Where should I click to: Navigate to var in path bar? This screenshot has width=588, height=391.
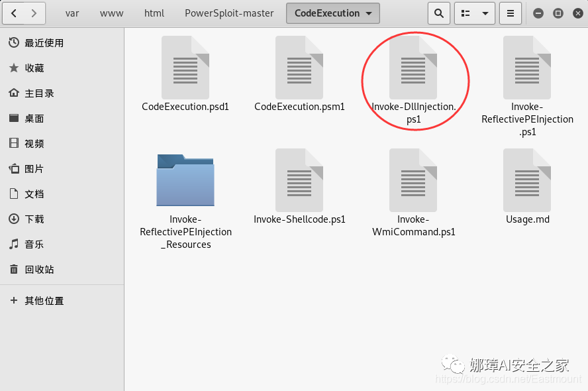(x=72, y=13)
